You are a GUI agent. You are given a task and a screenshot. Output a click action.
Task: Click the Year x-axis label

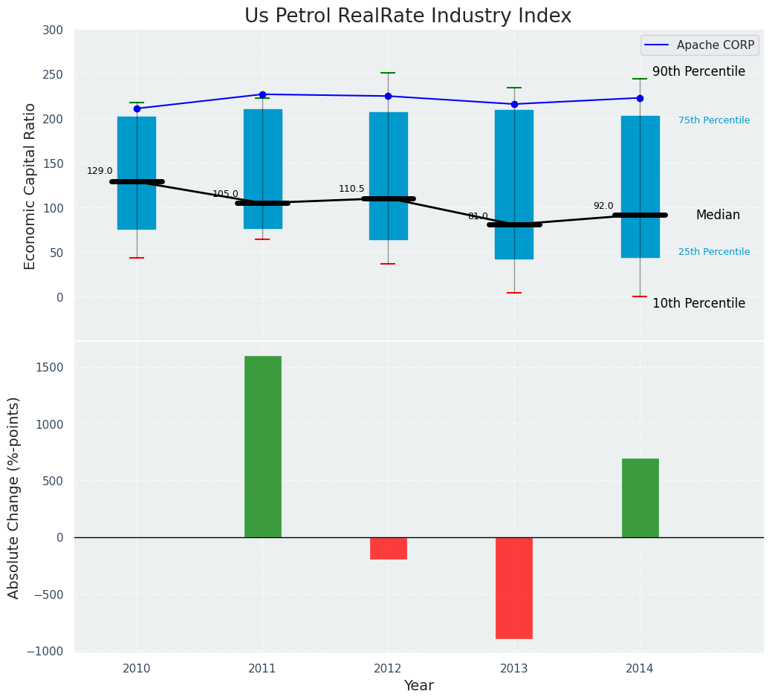click(x=418, y=686)
